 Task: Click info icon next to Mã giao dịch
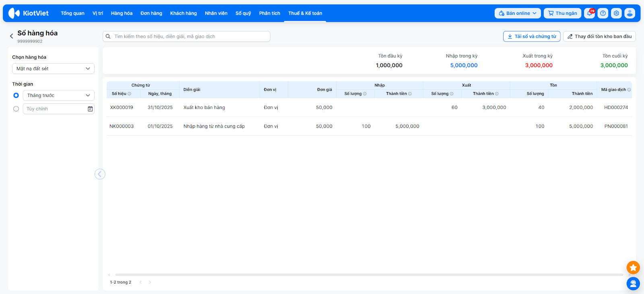click(x=629, y=90)
